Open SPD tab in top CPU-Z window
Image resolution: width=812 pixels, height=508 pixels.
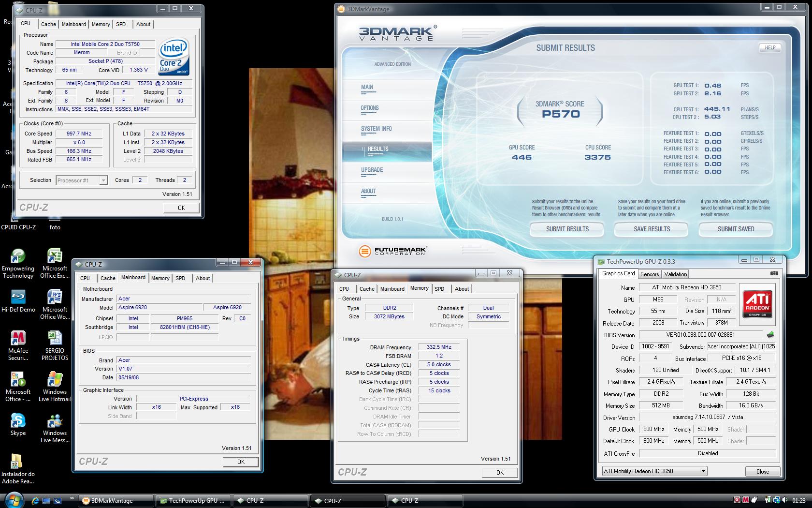pos(121,24)
